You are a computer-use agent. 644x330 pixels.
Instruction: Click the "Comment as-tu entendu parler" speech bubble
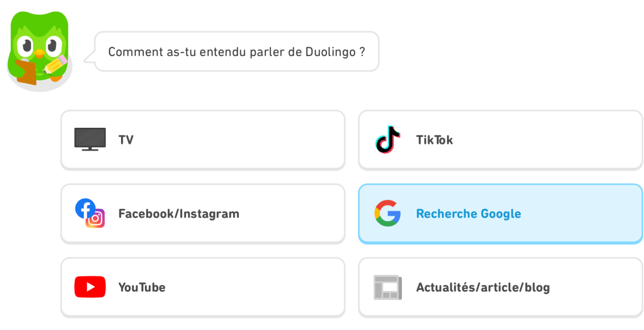click(237, 52)
